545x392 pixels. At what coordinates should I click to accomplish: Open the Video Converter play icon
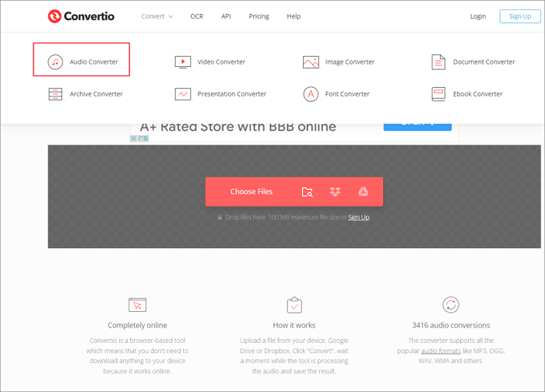tap(183, 62)
